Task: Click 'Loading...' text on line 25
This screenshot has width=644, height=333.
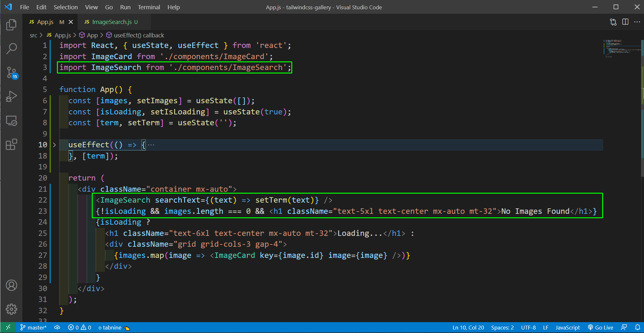Action: tap(360, 233)
